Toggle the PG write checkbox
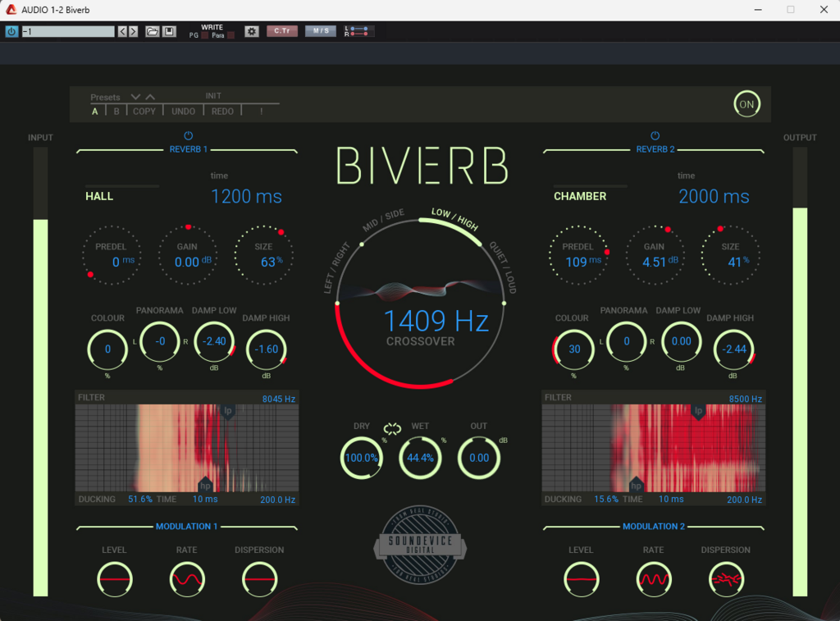840x621 pixels. tap(204, 36)
